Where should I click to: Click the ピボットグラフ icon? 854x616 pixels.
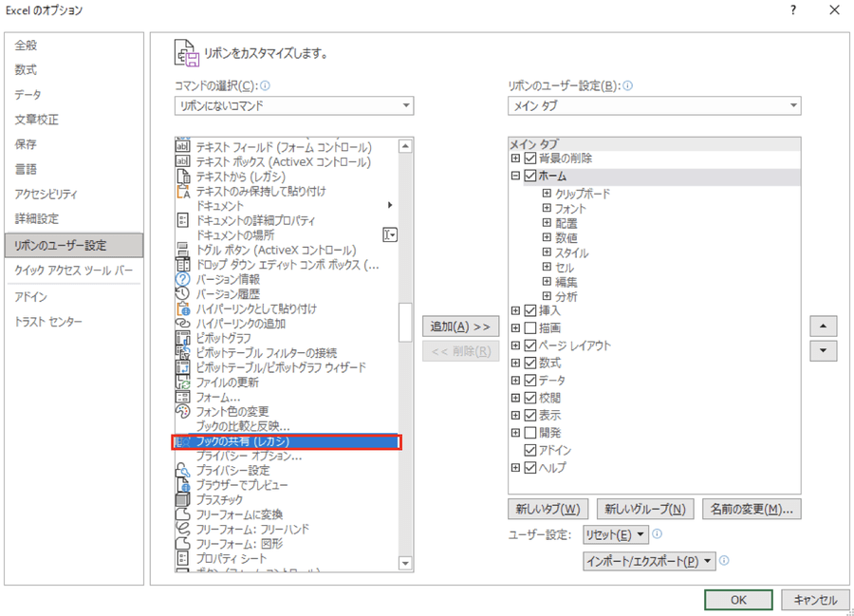coord(183,338)
